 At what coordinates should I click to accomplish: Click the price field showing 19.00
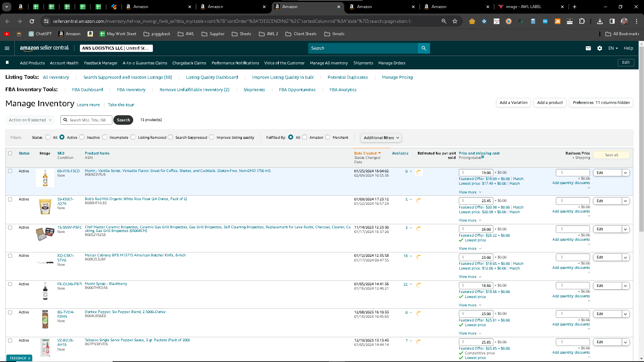point(476,173)
